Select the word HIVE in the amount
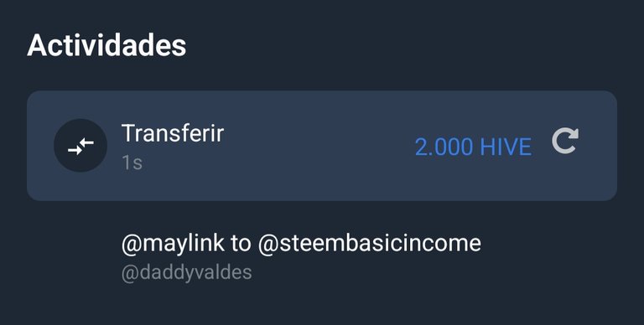The height and width of the screenshot is (325, 644). pos(506,147)
